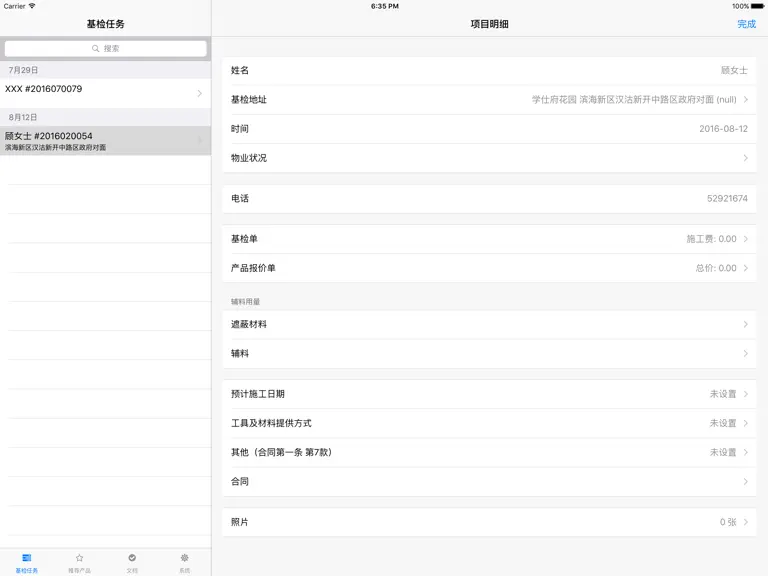Screen dimensions: 768x576
Task: Select task 顾女士 #2016020054
Action: (105, 141)
